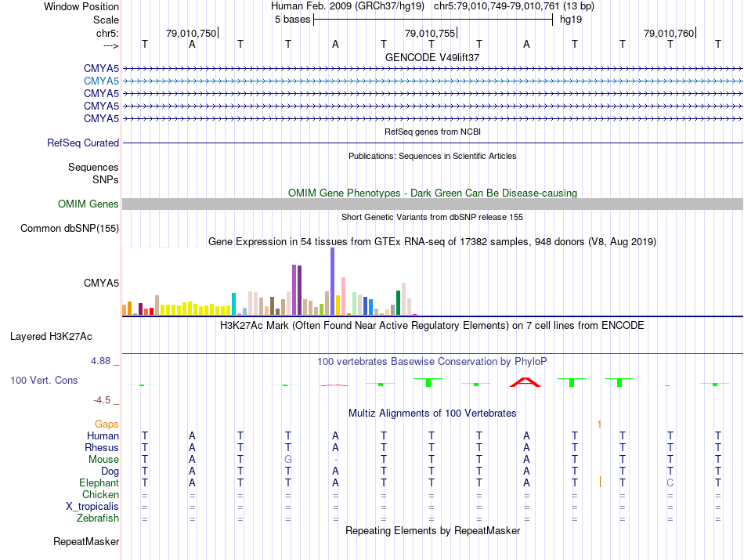Click the dark green bar in the GTEx chart
The height and width of the screenshot is (560, 744).
click(398, 303)
